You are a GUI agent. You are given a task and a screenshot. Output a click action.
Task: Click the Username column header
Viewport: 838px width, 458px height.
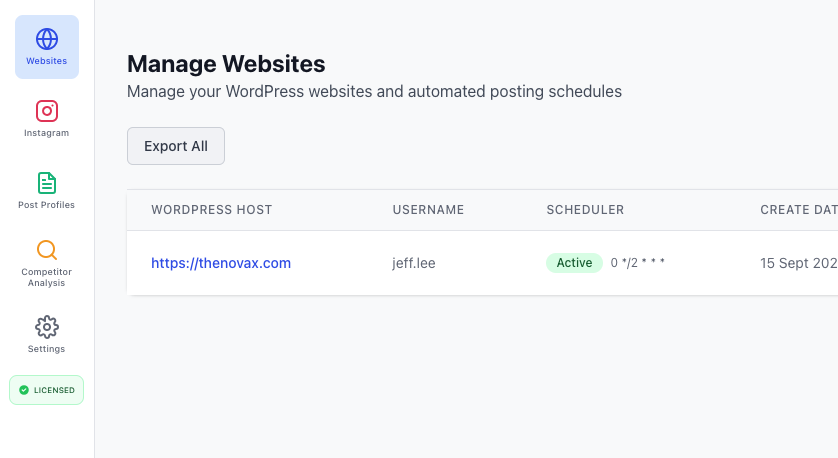tap(428, 210)
